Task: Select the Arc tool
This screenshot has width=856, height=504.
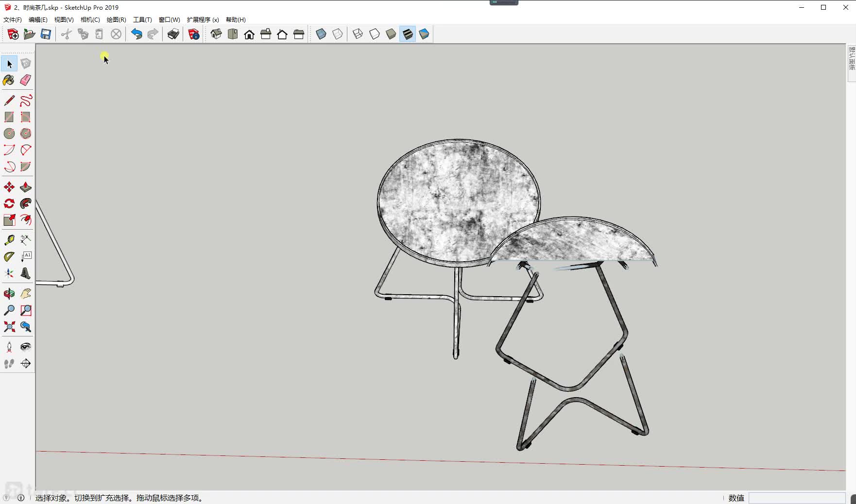Action: click(9, 150)
